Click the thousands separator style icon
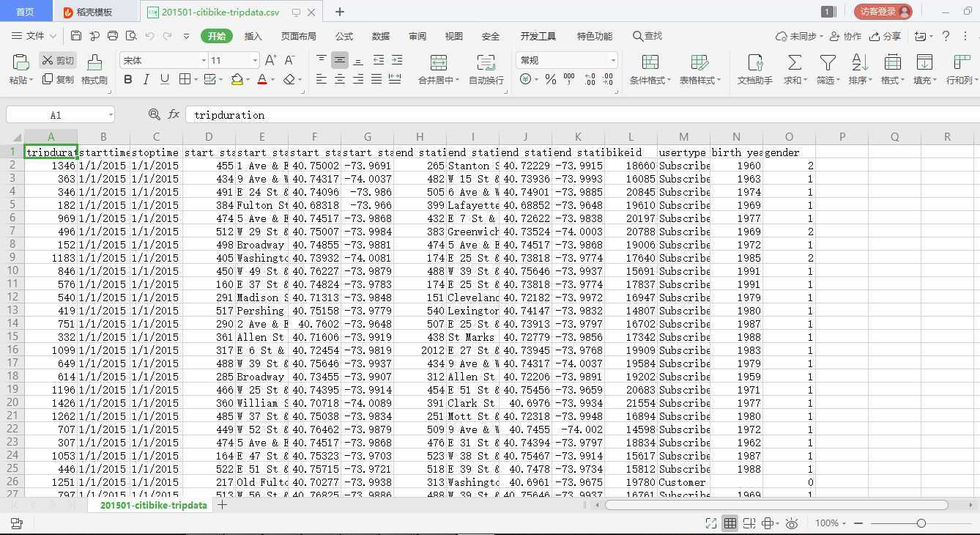Image resolution: width=980 pixels, height=535 pixels. coord(569,79)
